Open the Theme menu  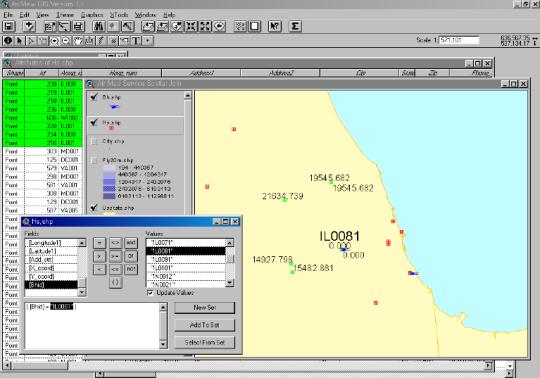(65, 15)
